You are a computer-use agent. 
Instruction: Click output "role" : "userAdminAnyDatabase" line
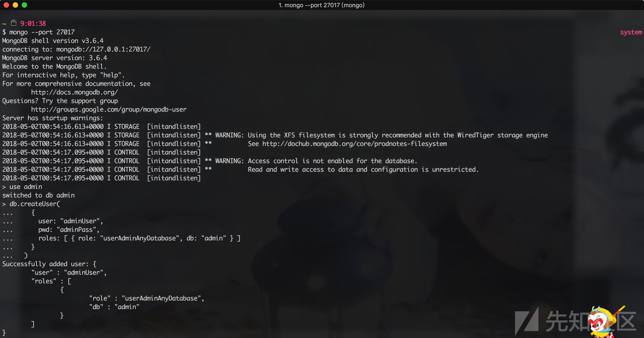[x=147, y=298]
